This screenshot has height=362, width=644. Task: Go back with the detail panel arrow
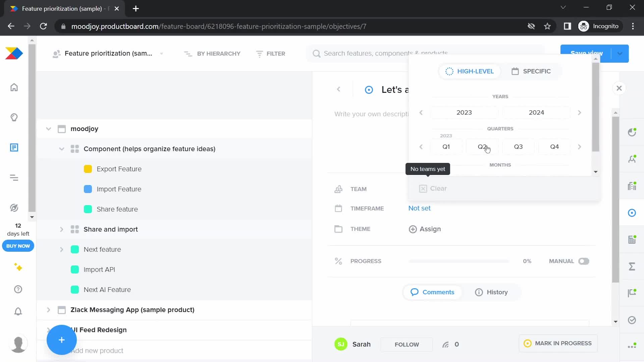pyautogui.click(x=339, y=89)
